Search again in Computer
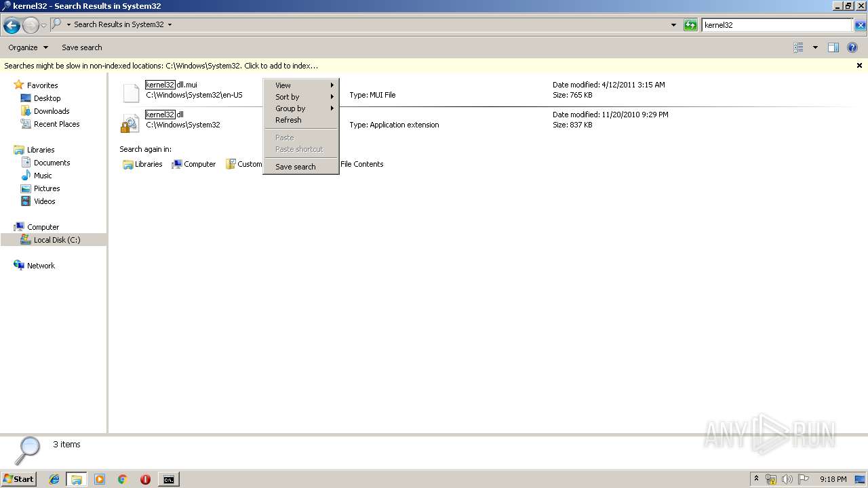Image resolution: width=868 pixels, height=488 pixels. pos(194,164)
